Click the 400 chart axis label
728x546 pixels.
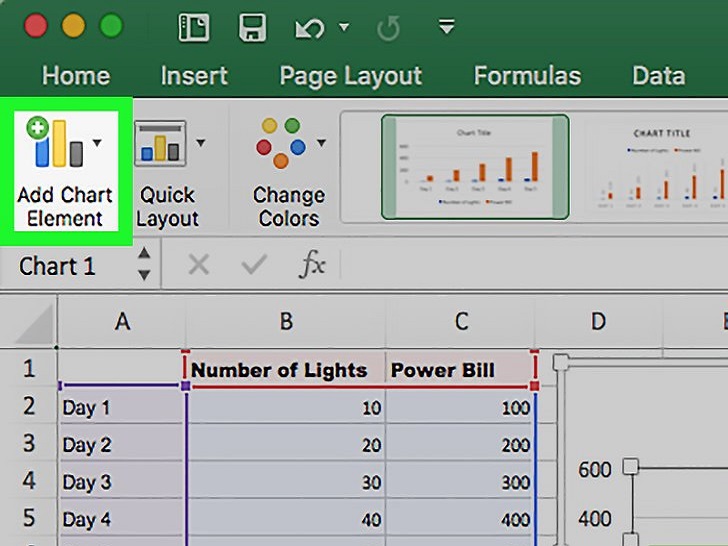[594, 518]
